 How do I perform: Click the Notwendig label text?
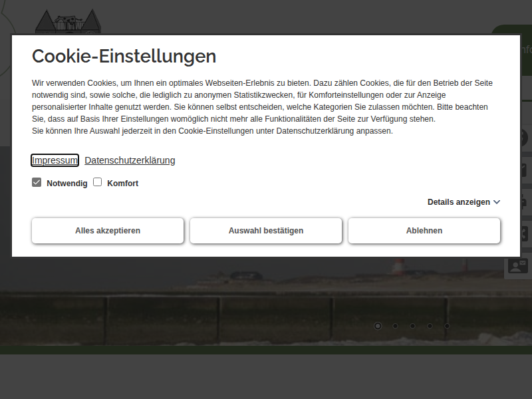click(66, 184)
